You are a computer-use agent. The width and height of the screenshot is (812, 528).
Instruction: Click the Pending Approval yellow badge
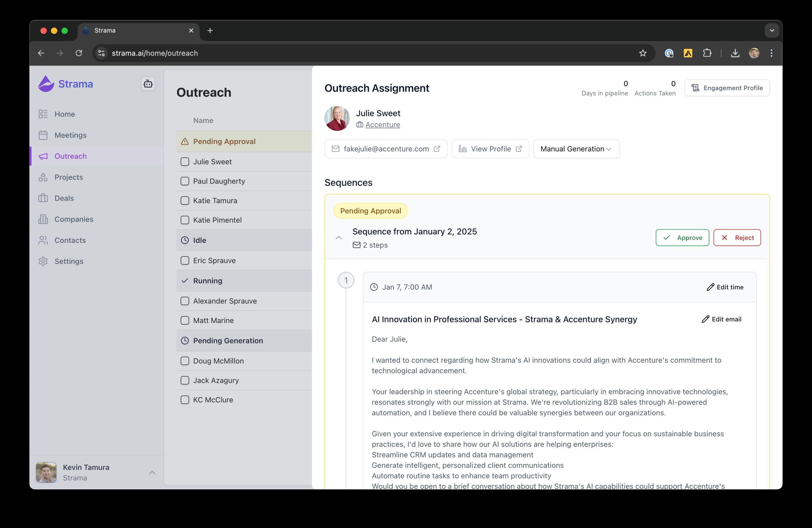[x=371, y=211]
